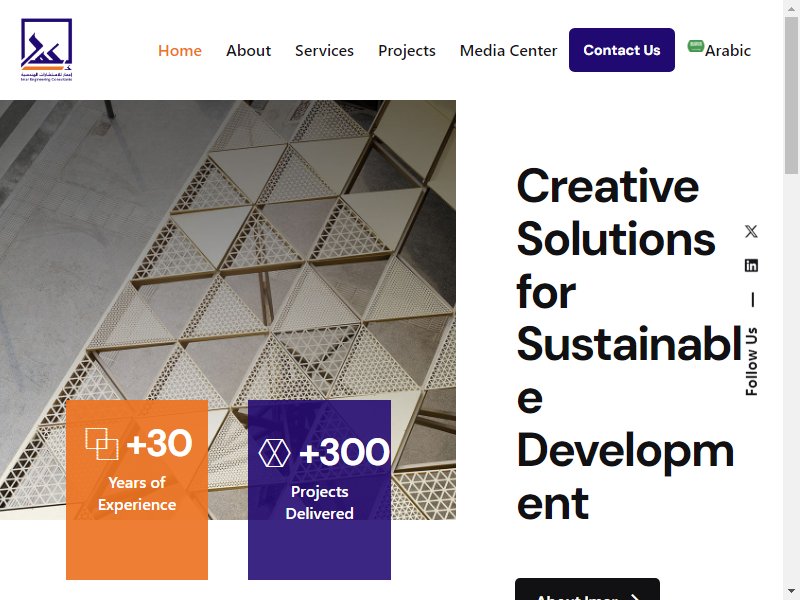
Task: Open the X (Twitter) social icon
Action: coord(751,231)
